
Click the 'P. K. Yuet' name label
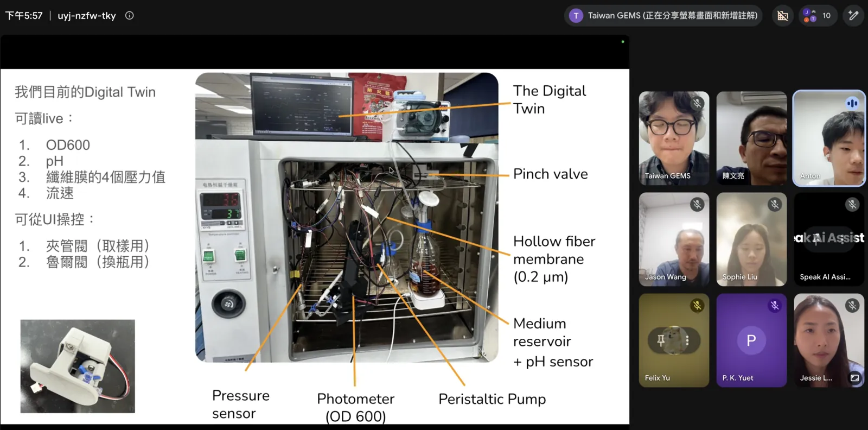(738, 378)
